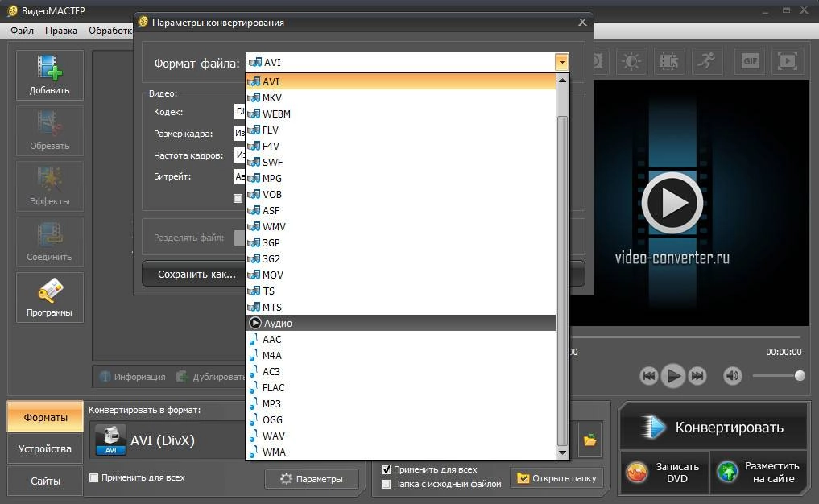Click the Конвертировать button
The image size is (819, 504).
tap(714, 428)
